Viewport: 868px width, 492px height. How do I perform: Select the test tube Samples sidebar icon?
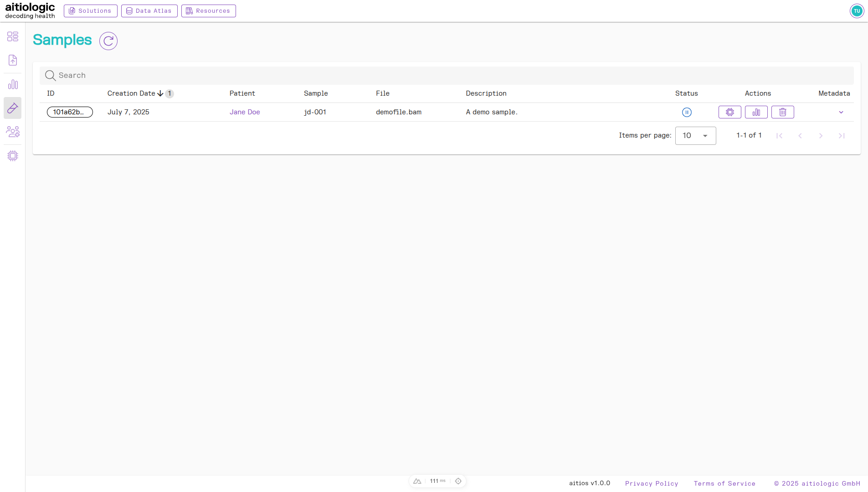(x=12, y=108)
